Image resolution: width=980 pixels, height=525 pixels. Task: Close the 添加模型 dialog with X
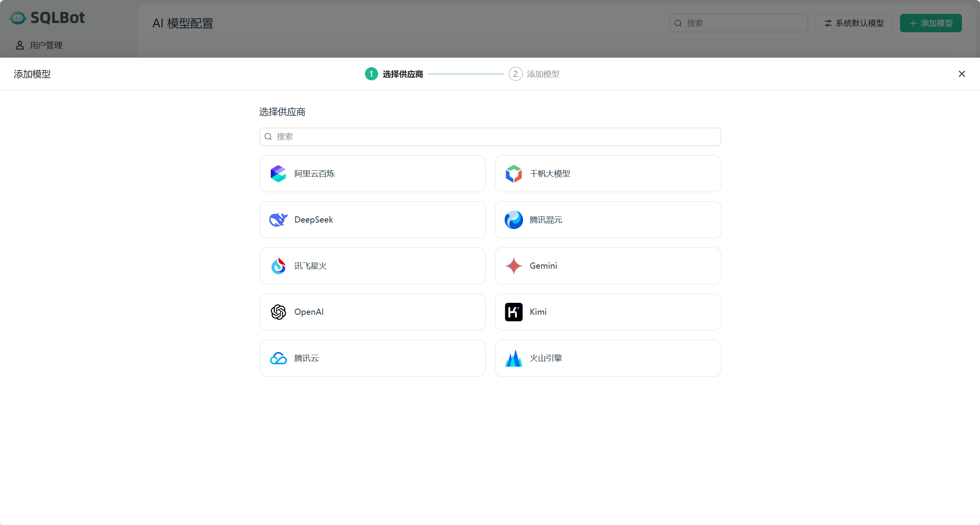click(x=962, y=74)
